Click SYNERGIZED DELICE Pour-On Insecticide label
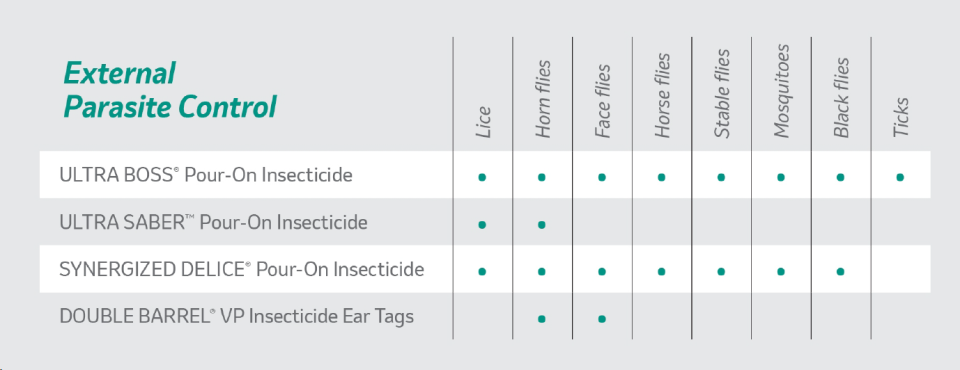Screen dimensions: 960x370 [x=241, y=269]
